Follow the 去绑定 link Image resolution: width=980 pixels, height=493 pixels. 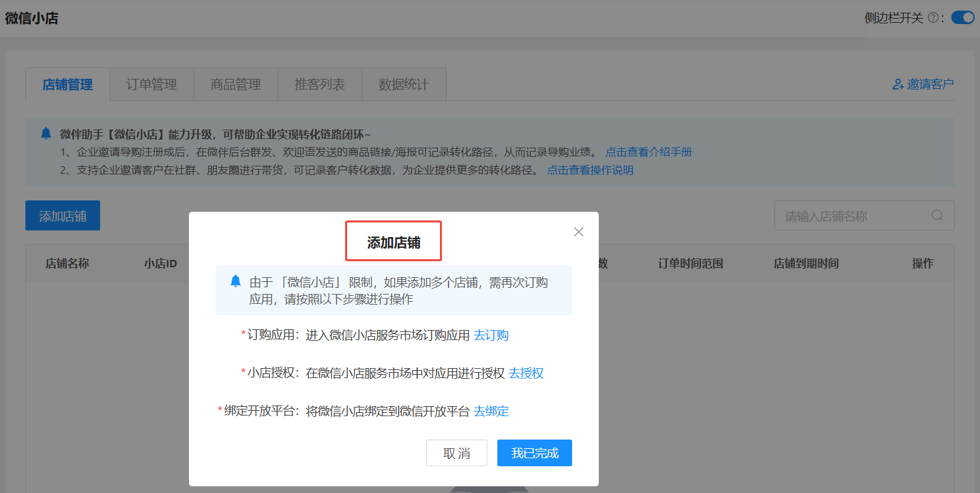tap(491, 412)
